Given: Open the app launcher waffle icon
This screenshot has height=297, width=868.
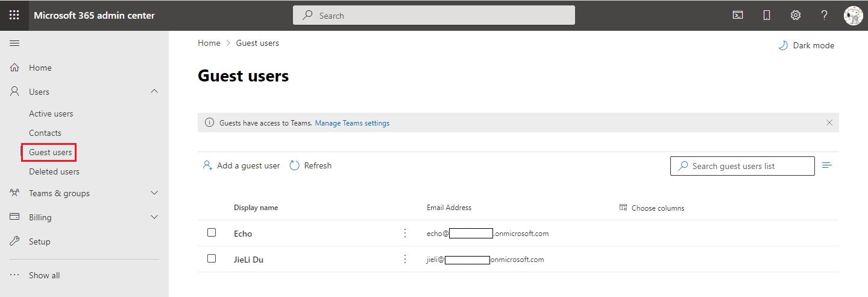Looking at the screenshot, I should tap(14, 15).
